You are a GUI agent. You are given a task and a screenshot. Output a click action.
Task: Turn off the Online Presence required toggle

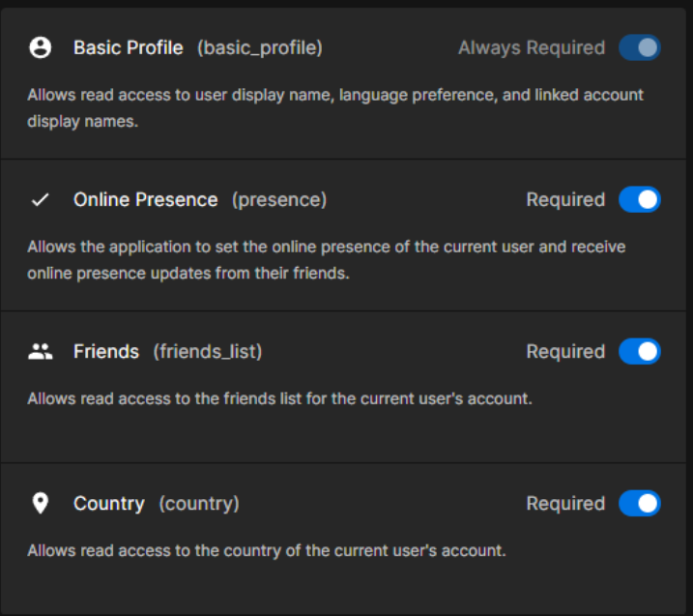(x=640, y=200)
